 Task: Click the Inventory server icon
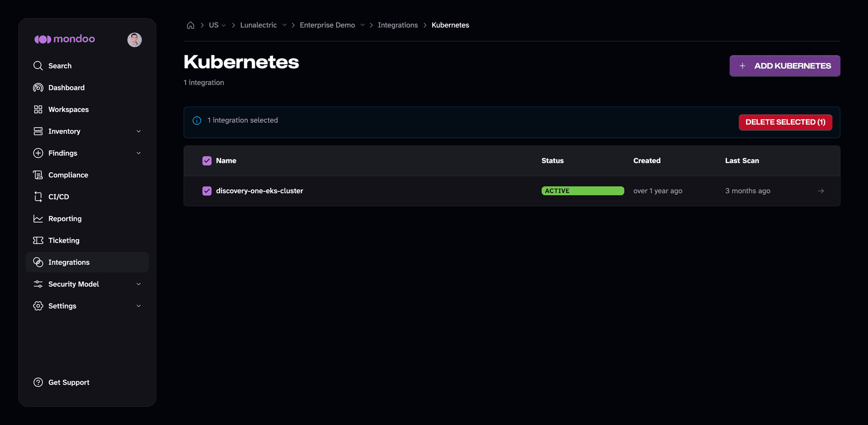point(38,131)
